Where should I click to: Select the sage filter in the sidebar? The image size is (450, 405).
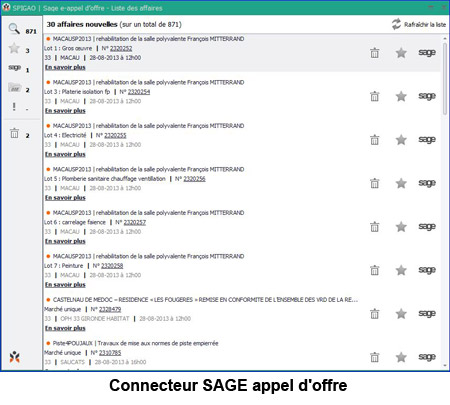(x=14, y=67)
